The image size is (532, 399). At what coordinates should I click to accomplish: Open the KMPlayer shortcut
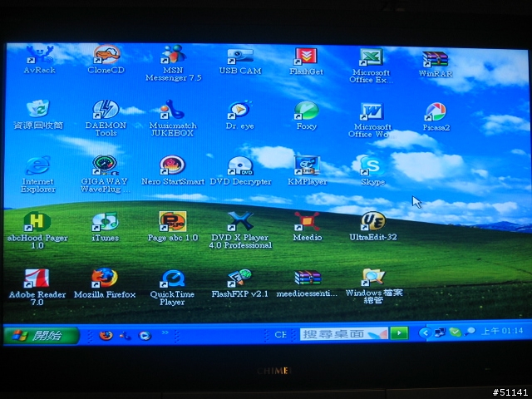point(307,170)
